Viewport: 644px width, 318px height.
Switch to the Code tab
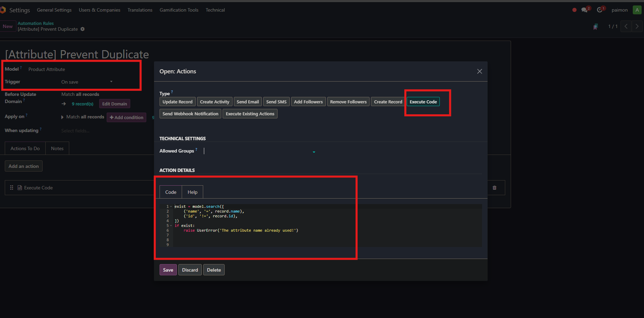tap(171, 192)
